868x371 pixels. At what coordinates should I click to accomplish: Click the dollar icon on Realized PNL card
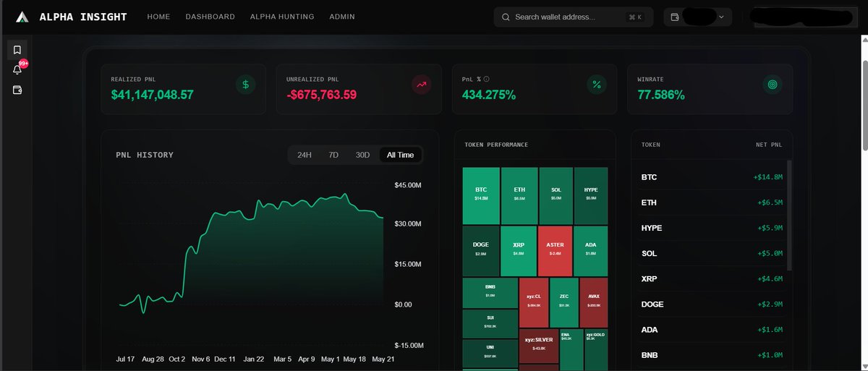coord(246,85)
